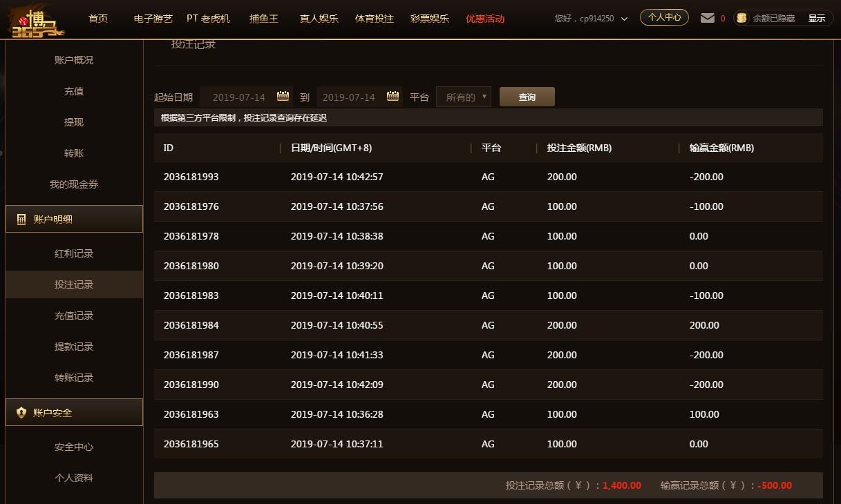
Task: Open the 所有的 platform dropdown
Action: (463, 97)
